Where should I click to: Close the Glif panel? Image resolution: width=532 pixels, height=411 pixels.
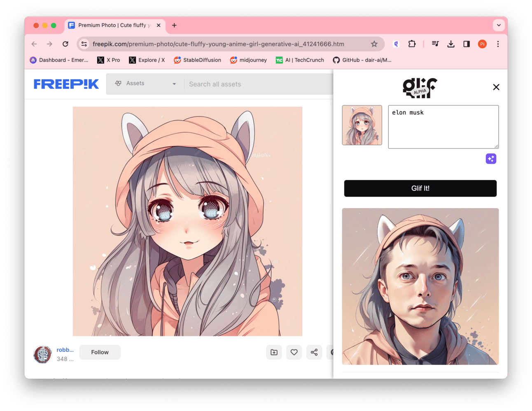(496, 87)
